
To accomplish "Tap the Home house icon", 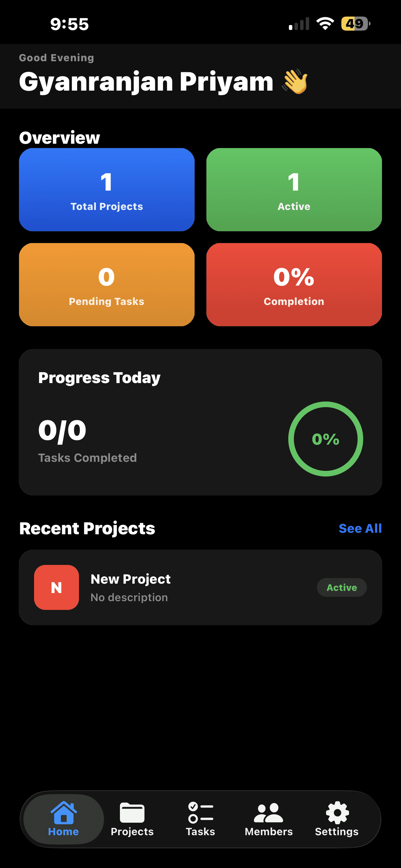I will pos(63,813).
